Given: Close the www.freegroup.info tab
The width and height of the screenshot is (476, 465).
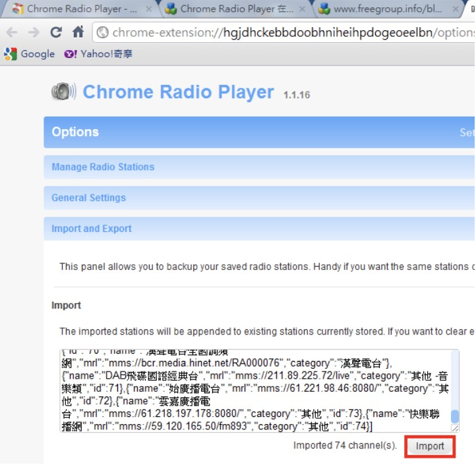Looking at the screenshot, I should pyautogui.click(x=456, y=9).
